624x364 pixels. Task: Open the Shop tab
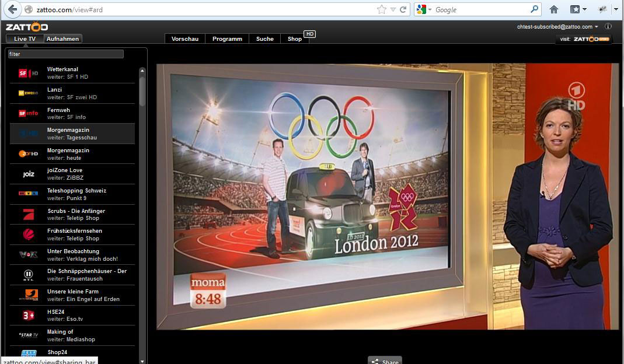click(295, 38)
